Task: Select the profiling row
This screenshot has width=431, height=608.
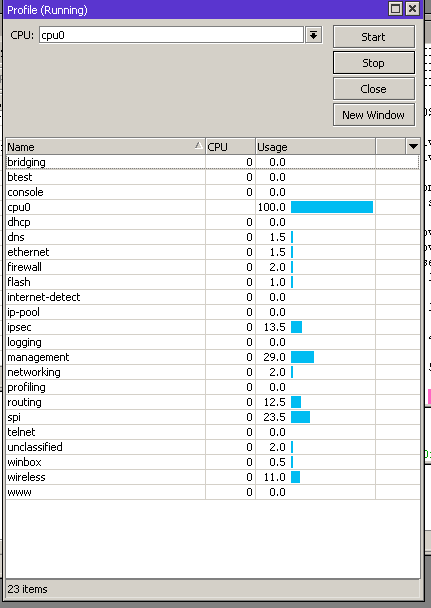Action: 213,387
